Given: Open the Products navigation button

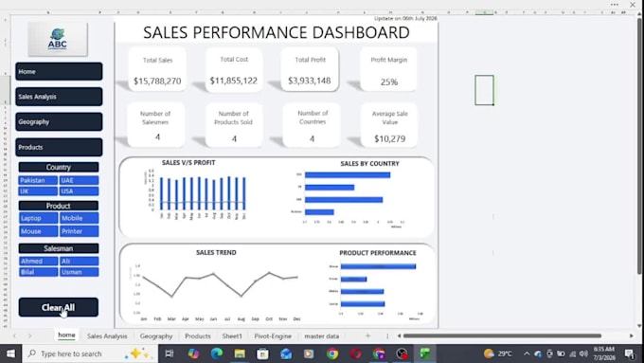Looking at the screenshot, I should click(x=59, y=147).
